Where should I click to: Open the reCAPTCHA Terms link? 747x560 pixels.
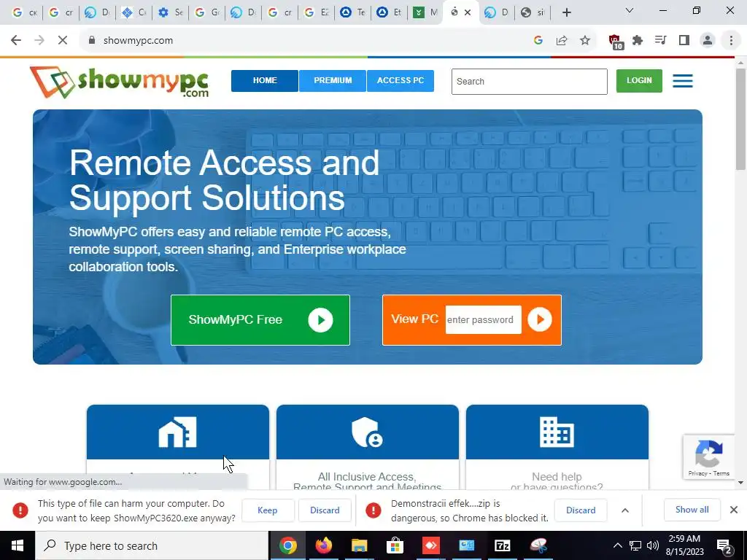point(721,473)
